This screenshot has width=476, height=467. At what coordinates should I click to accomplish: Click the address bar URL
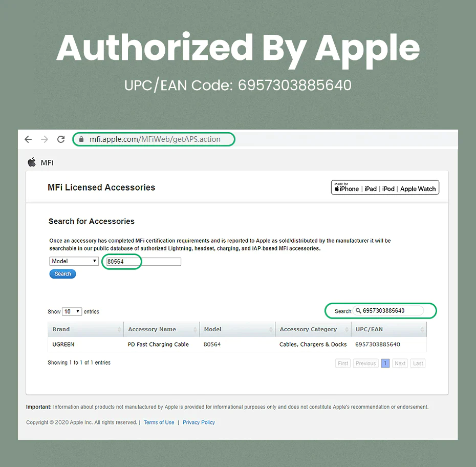point(155,139)
